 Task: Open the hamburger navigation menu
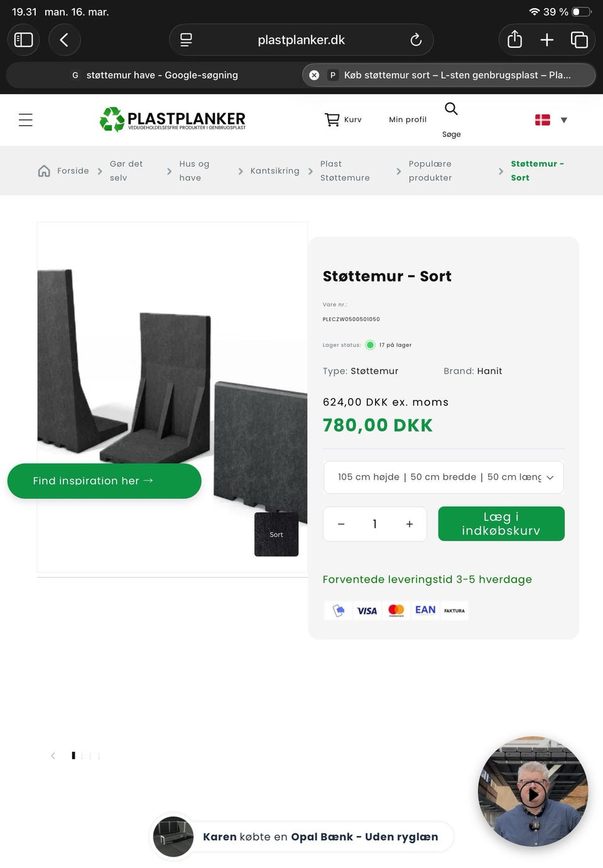[x=26, y=119]
